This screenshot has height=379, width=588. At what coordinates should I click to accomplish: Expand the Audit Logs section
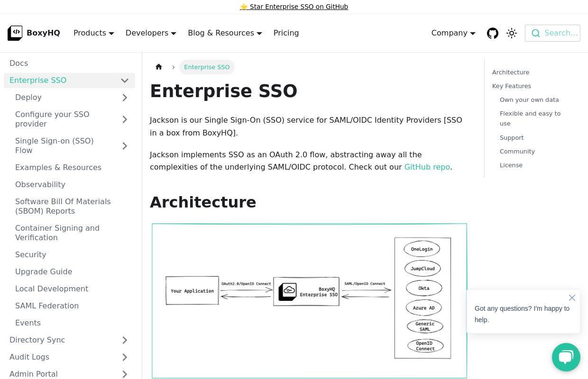(125, 357)
